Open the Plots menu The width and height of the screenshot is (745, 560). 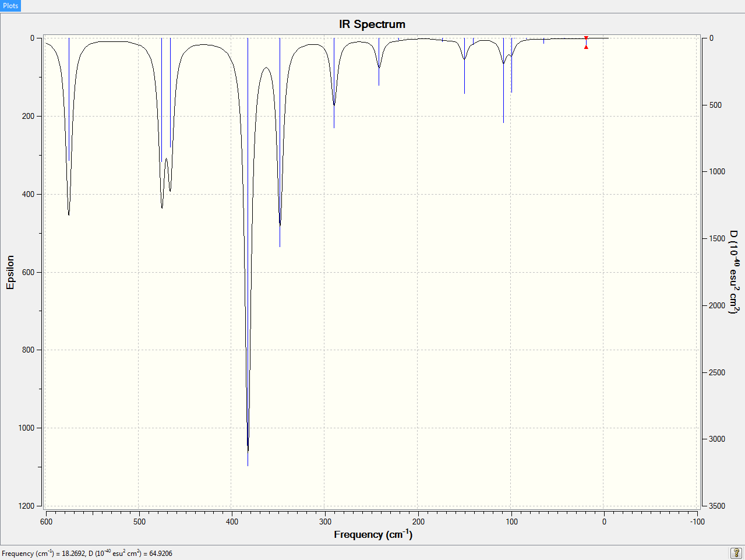coord(10,6)
